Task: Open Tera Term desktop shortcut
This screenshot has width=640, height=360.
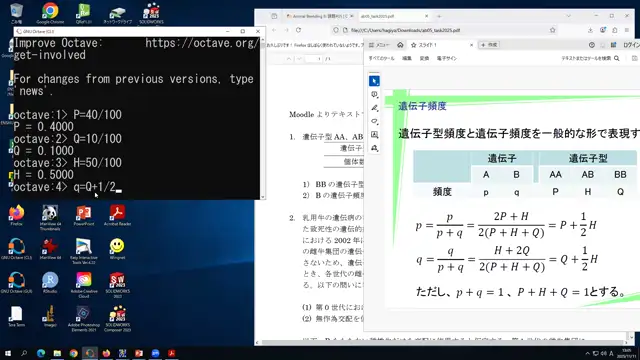Action: coord(16,316)
